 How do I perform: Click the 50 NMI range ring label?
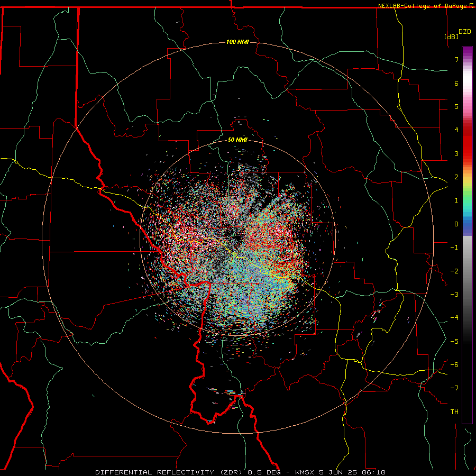[x=237, y=140]
